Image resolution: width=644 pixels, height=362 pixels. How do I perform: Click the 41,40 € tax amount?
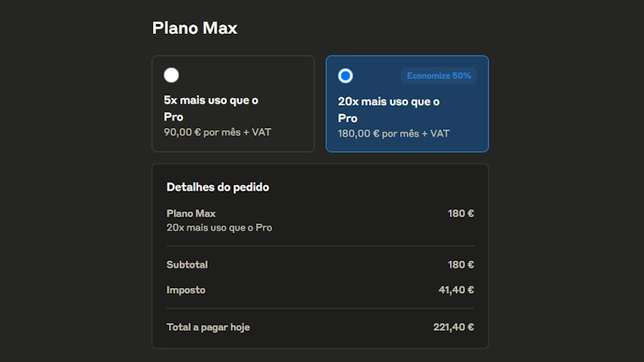coord(456,290)
